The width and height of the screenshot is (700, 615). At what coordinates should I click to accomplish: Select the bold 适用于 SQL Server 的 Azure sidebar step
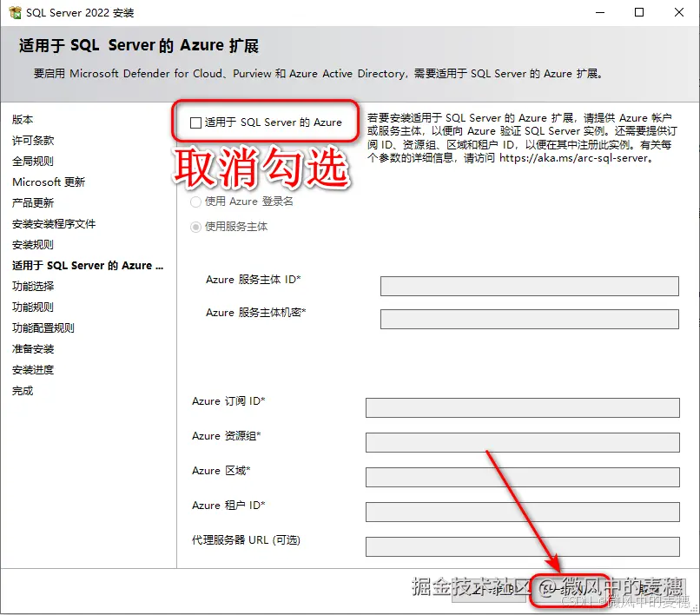[x=88, y=266]
